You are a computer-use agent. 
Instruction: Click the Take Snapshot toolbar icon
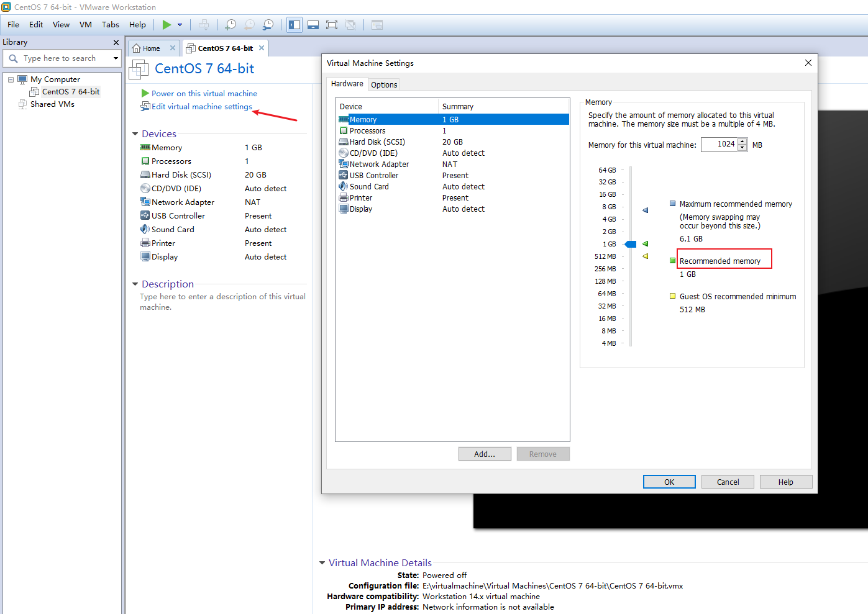tap(231, 25)
